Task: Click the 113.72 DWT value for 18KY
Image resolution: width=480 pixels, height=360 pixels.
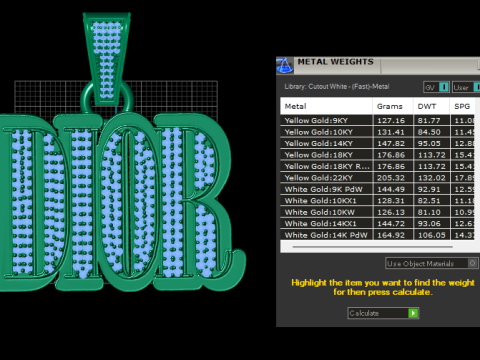Action: 432,155
